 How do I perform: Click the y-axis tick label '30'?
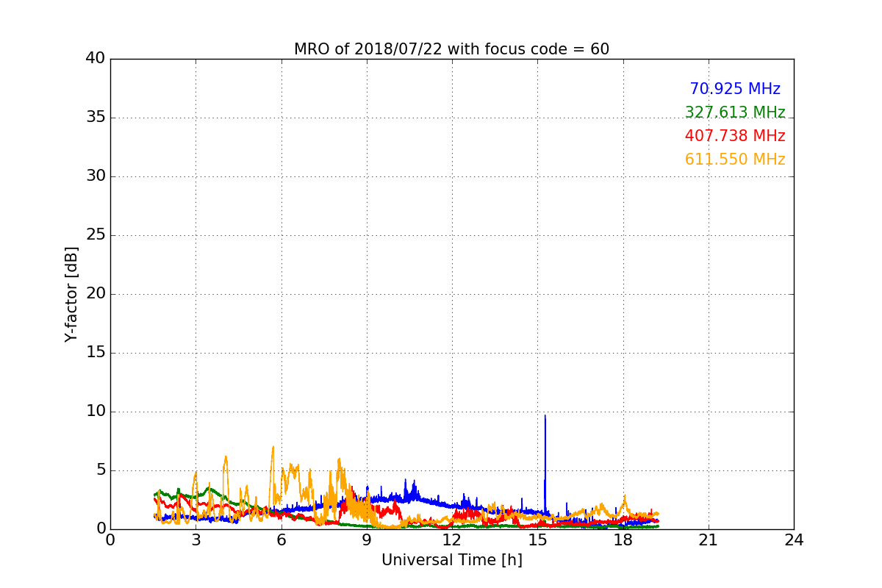point(96,176)
